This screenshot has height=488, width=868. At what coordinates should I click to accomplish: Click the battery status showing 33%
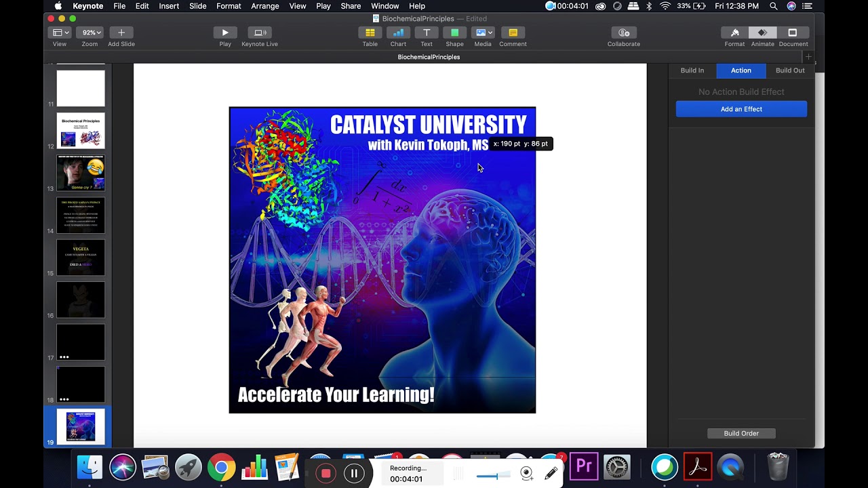692,6
